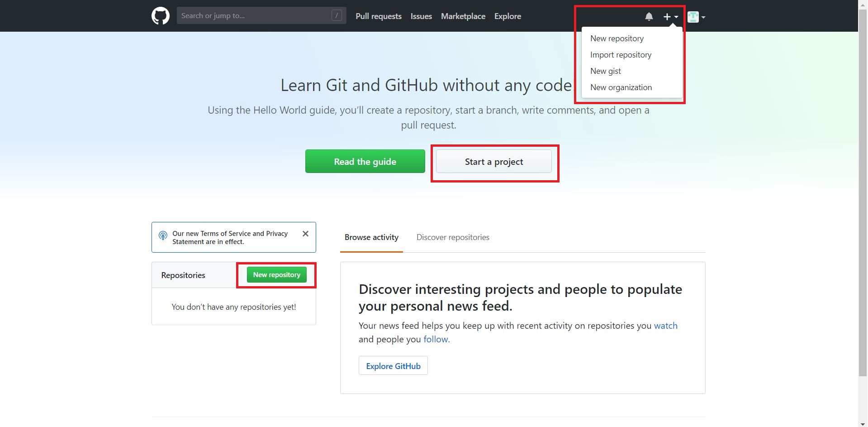Click the scrollbar down arrow
The height and width of the screenshot is (427, 868).
(863, 423)
